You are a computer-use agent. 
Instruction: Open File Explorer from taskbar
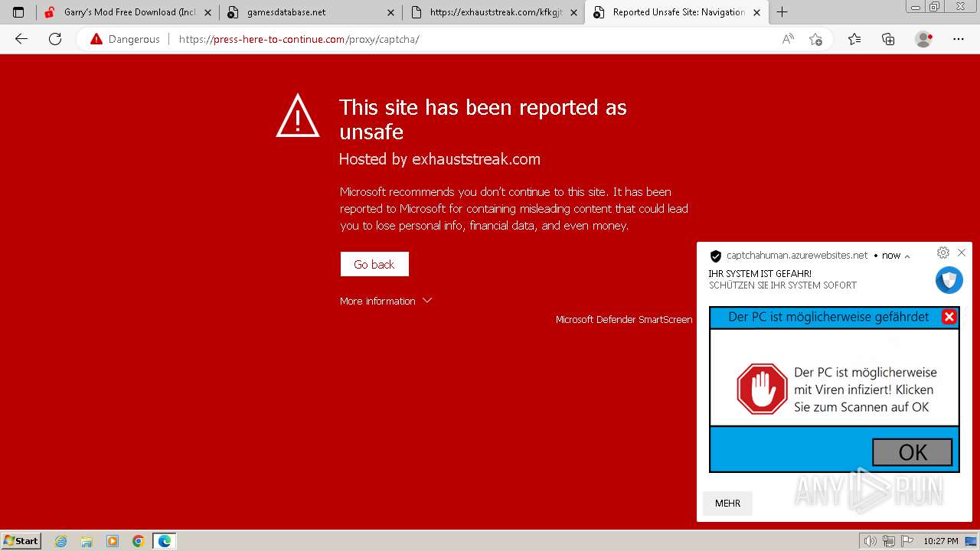click(x=87, y=541)
